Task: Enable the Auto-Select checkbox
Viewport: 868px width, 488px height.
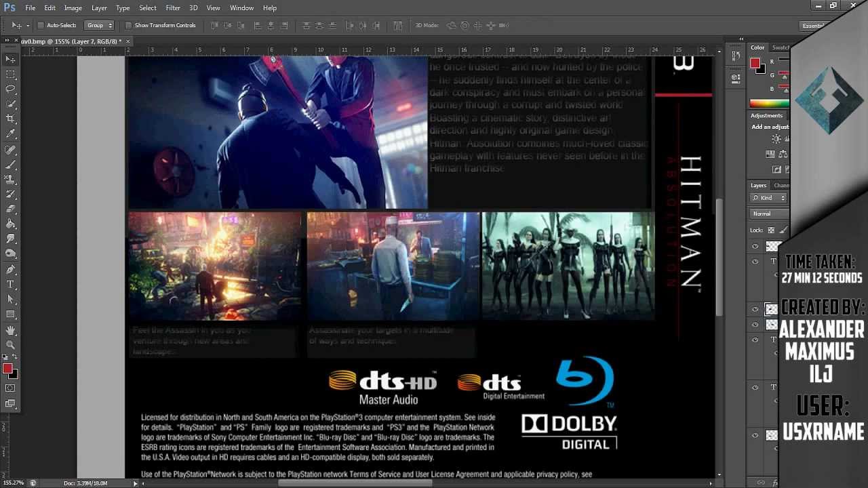Action: pos(41,25)
